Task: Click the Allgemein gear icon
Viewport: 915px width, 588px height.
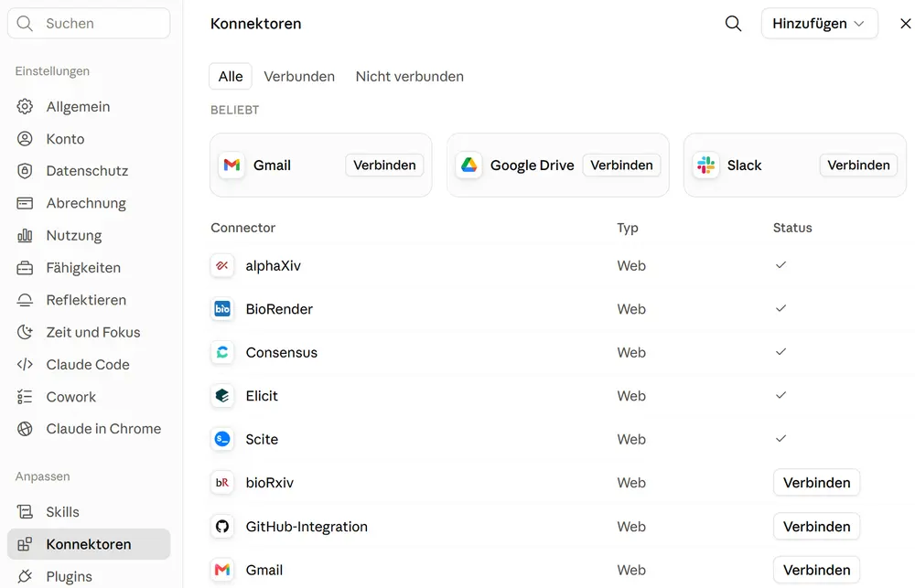Action: pyautogui.click(x=25, y=107)
